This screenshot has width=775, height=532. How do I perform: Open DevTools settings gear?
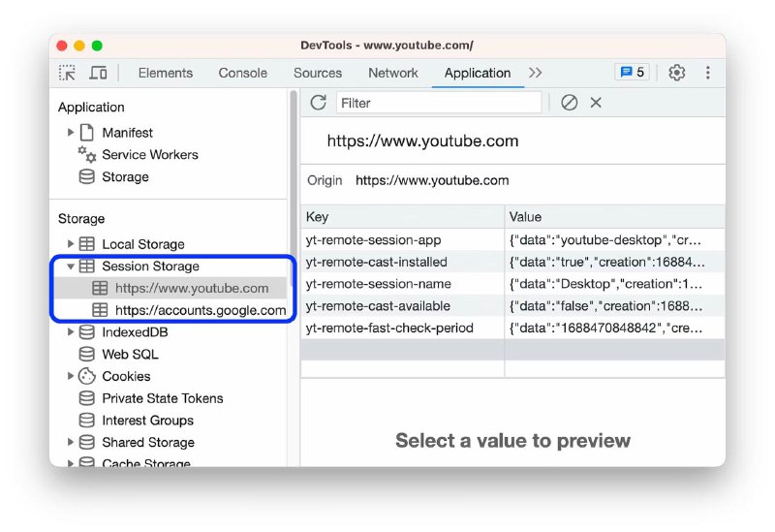tap(676, 73)
